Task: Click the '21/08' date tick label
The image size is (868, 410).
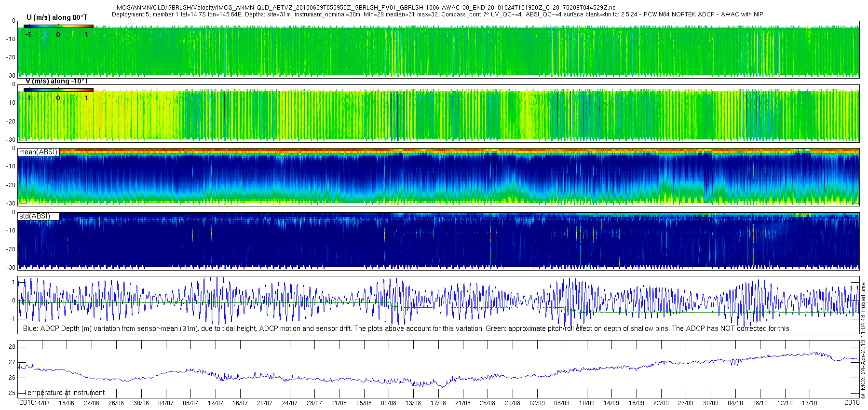Action: 463,403
